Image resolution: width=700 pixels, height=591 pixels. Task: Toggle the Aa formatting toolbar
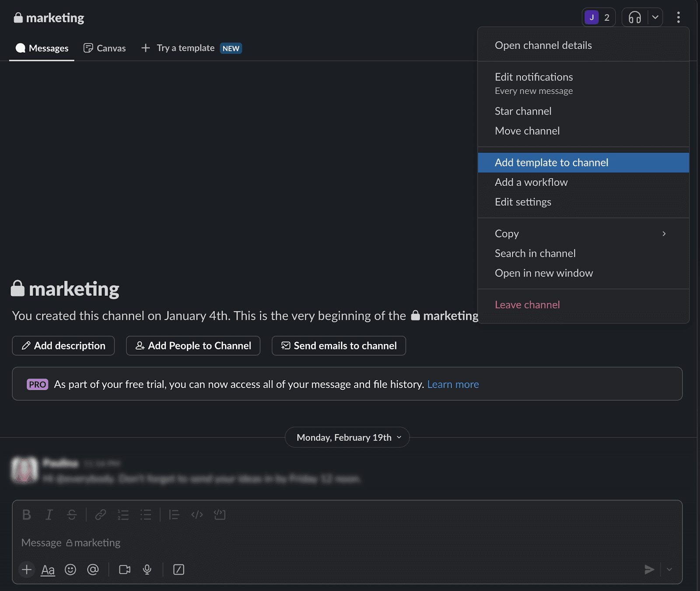pos(48,570)
